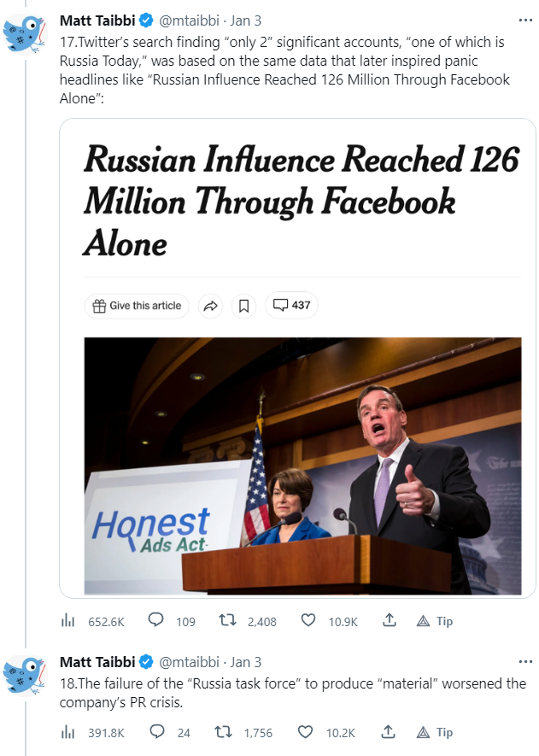Image resolution: width=539 pixels, height=756 pixels.
Task: Open the Jan 3 timestamp on tweet 17
Action: [x=246, y=21]
